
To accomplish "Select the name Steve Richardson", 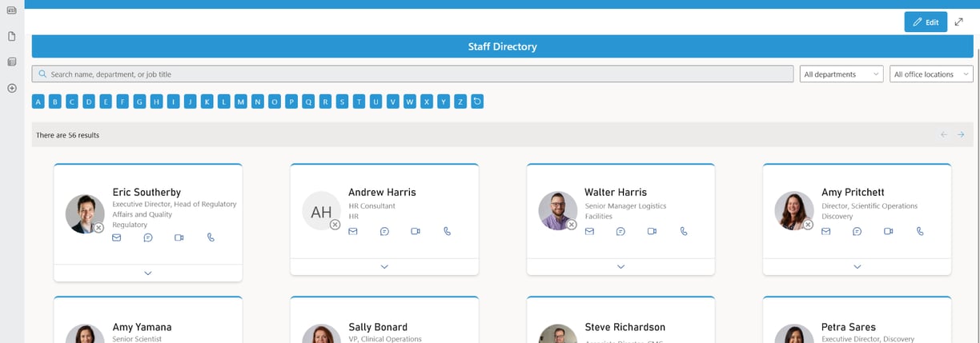I will [625, 327].
